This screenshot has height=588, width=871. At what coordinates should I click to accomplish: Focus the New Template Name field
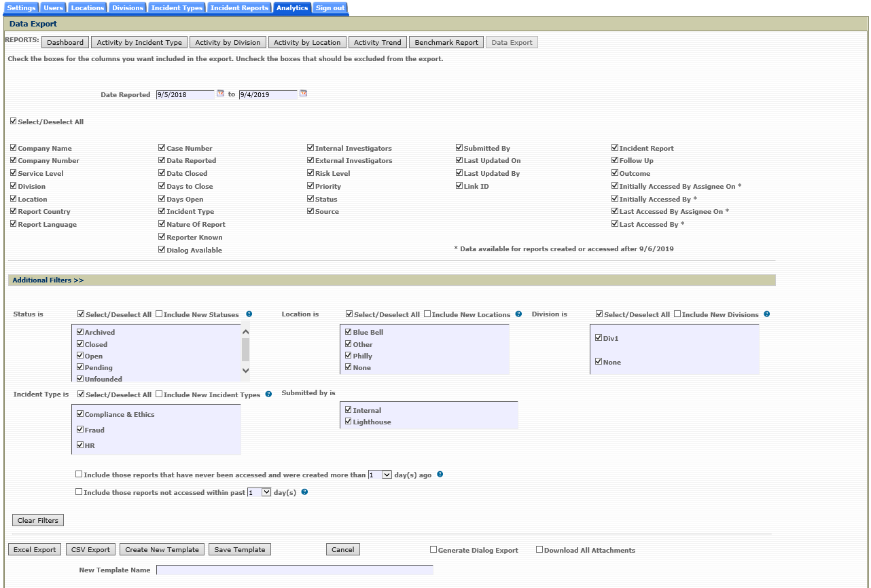pyautogui.click(x=294, y=570)
